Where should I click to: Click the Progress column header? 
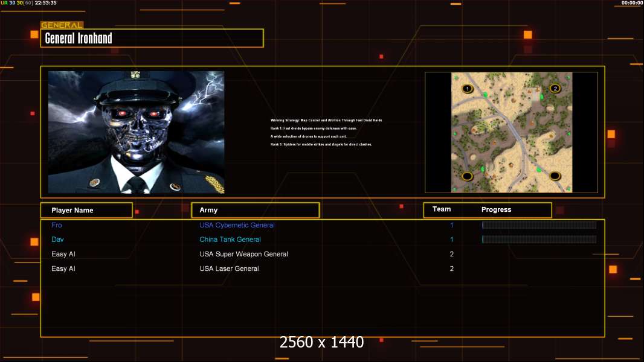496,209
